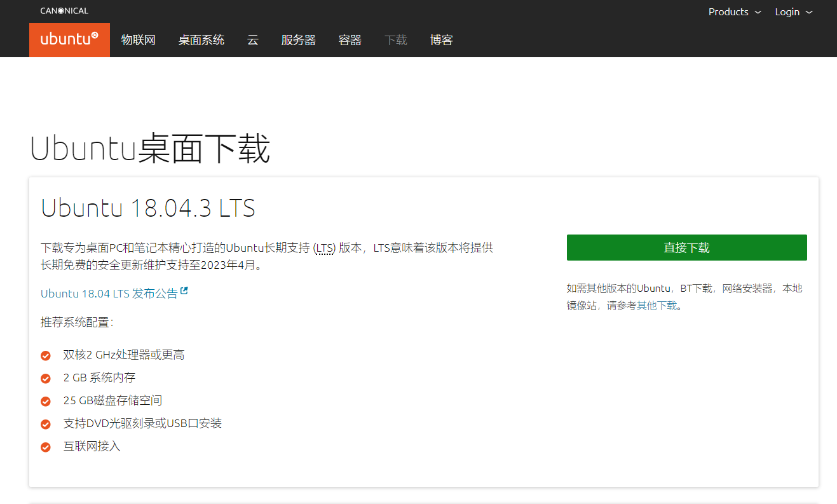Click the 支持DVD光驱刻录或USB口安装 text
This screenshot has width=837, height=504.
click(142, 423)
